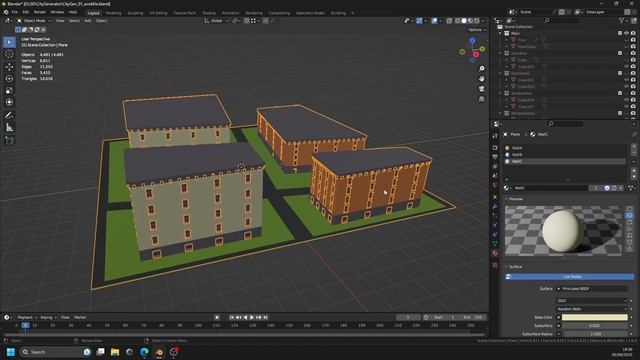Viewport: 640px width, 360px height.
Task: Click the Subsurface Radius value field
Action: click(595, 334)
